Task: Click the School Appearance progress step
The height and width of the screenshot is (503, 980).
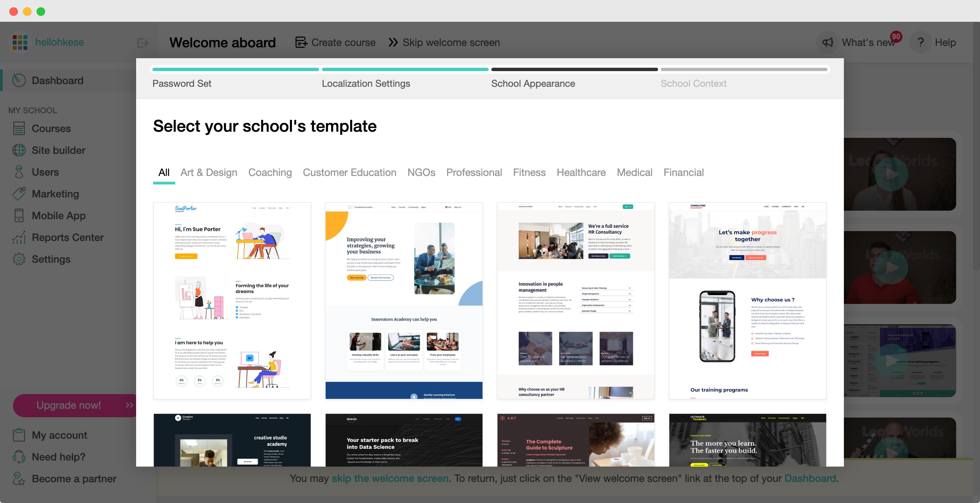Action: 533,84
